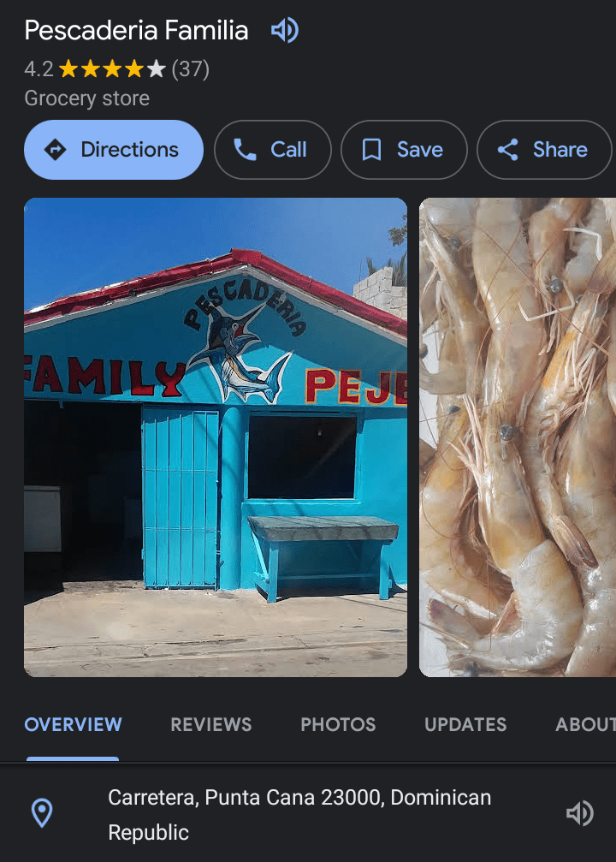View the raw shrimp photo
Viewport: 616px width, 862px height.
[518, 437]
